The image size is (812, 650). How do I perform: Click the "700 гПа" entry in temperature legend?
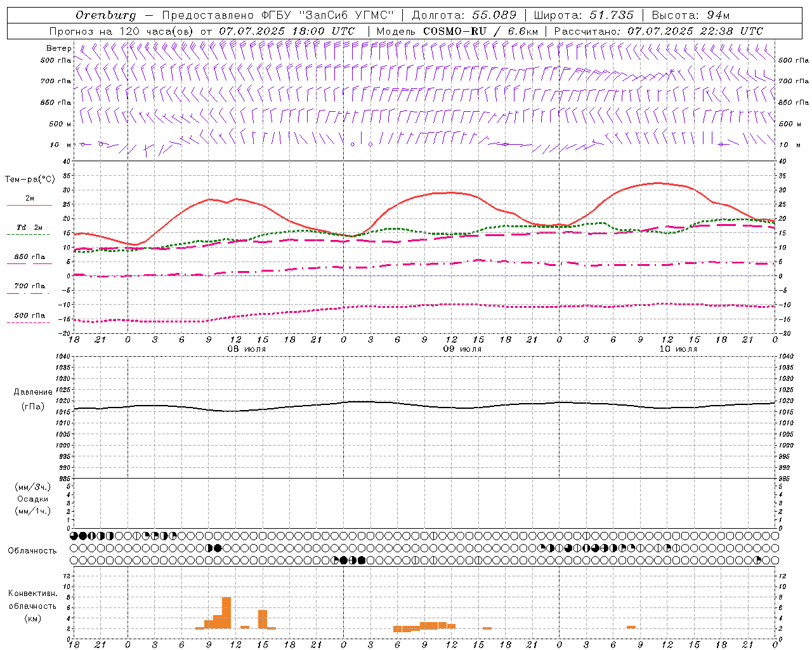tap(30, 286)
